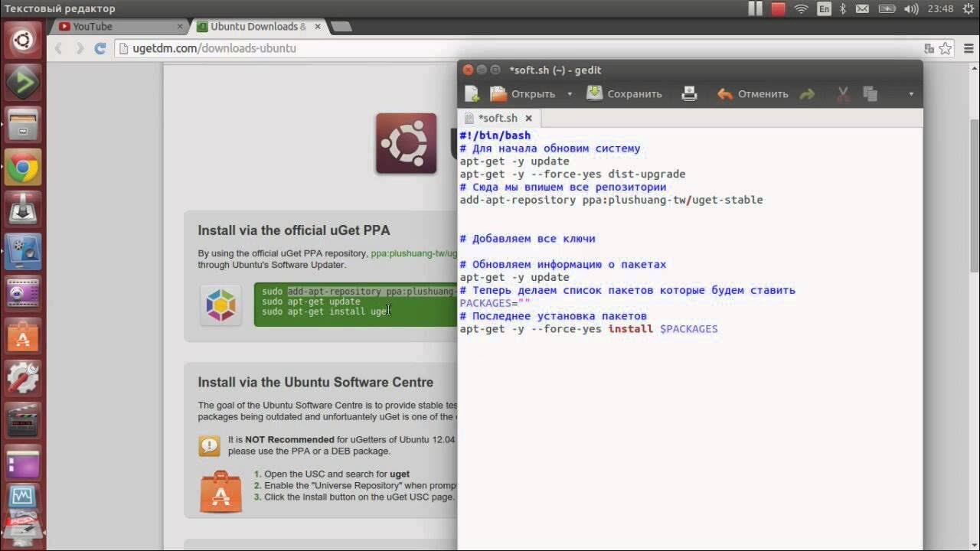This screenshot has width=980, height=551.
Task: Open the En keyboard layout indicator
Action: 824,9
